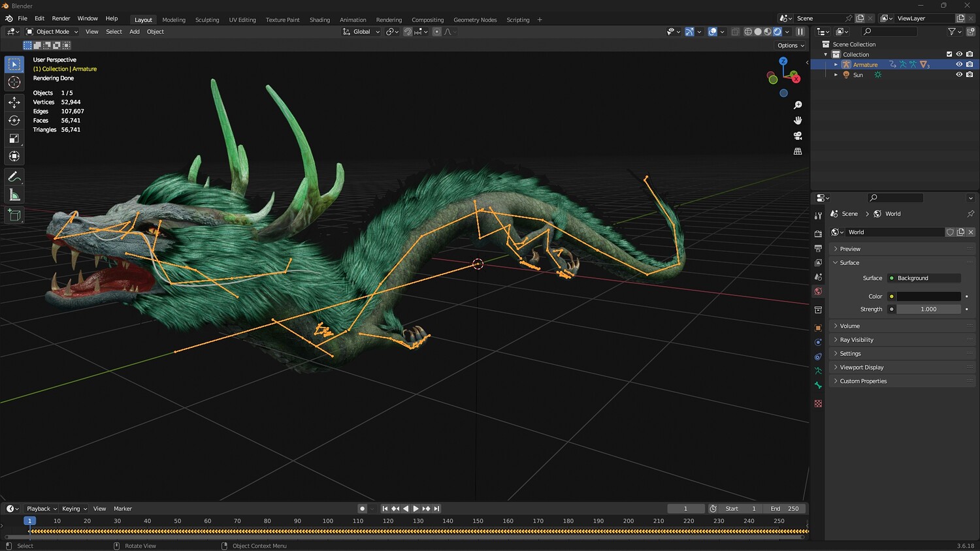980x551 pixels.
Task: Select the 3D Cursor tool
Action: pos(14,82)
